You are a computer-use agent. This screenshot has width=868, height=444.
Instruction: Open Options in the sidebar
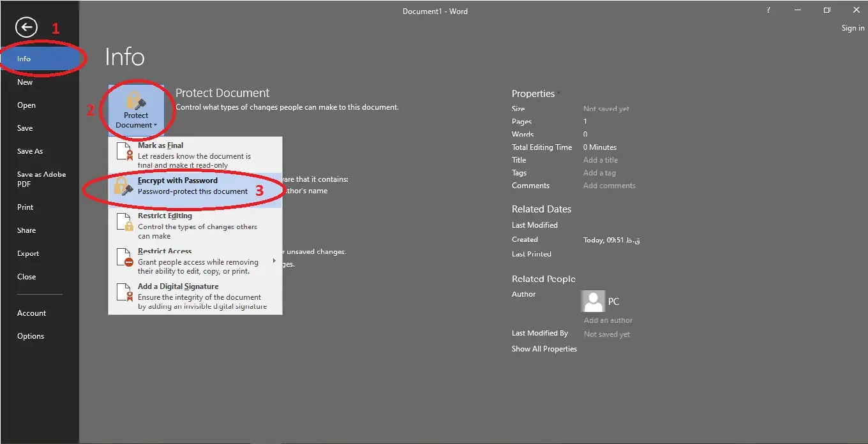[x=31, y=336]
